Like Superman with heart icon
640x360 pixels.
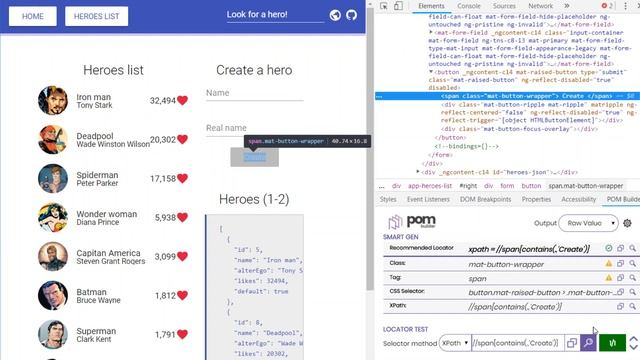pos(182,334)
